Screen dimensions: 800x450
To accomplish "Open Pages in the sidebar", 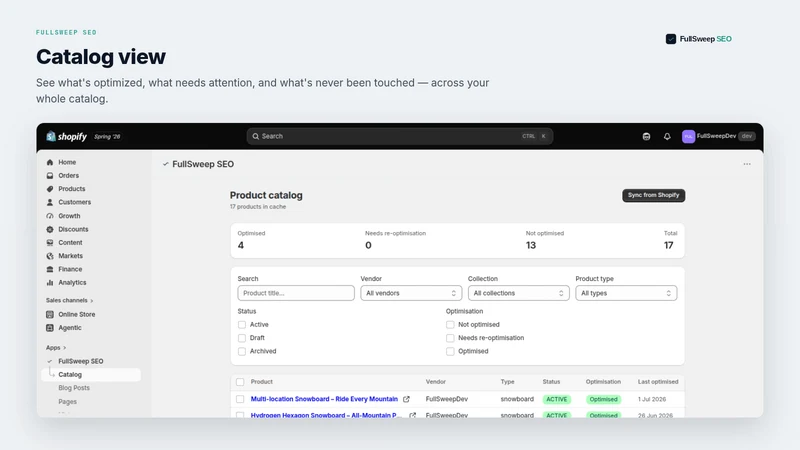I will pos(67,402).
